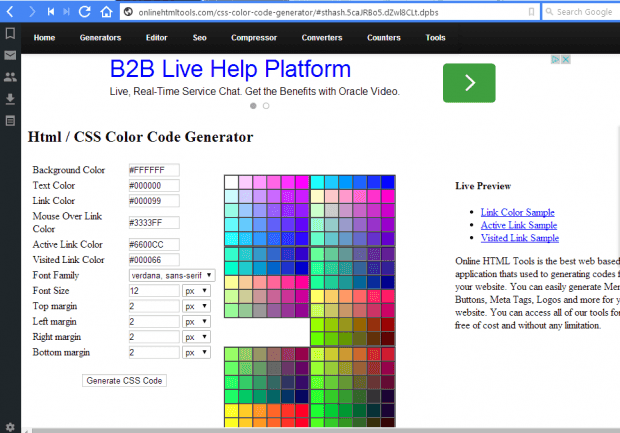
Task: Reload the page with refresh icon
Action: (85, 12)
